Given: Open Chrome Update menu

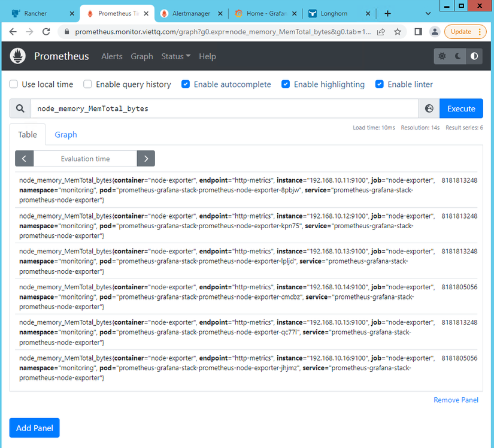Looking at the screenshot, I should (465, 32).
